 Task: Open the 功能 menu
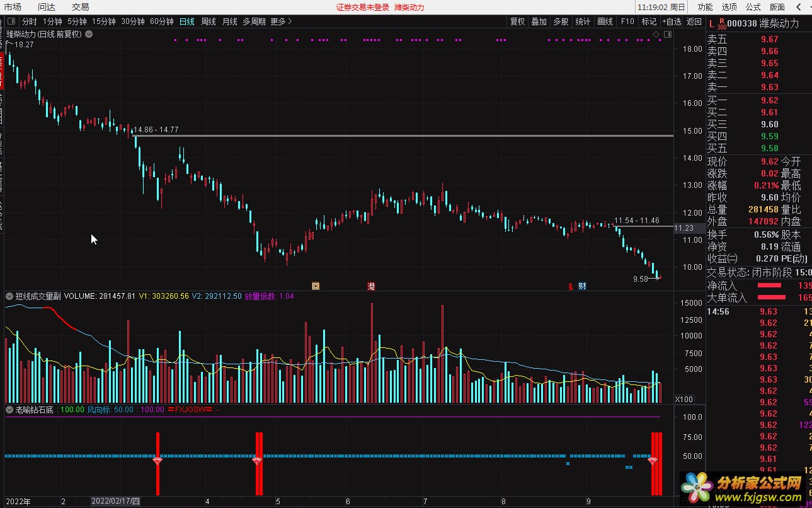(x=705, y=7)
